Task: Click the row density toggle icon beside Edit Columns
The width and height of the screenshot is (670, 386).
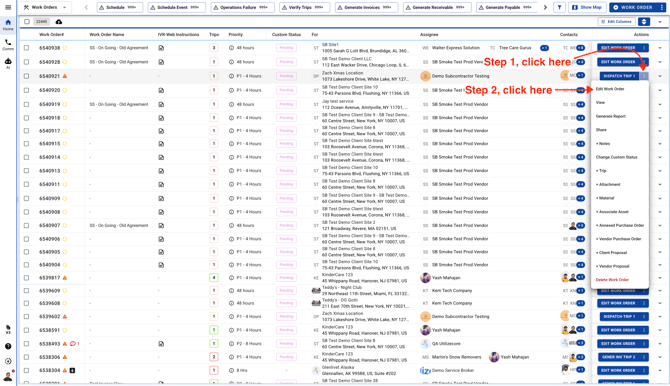Action: click(644, 21)
